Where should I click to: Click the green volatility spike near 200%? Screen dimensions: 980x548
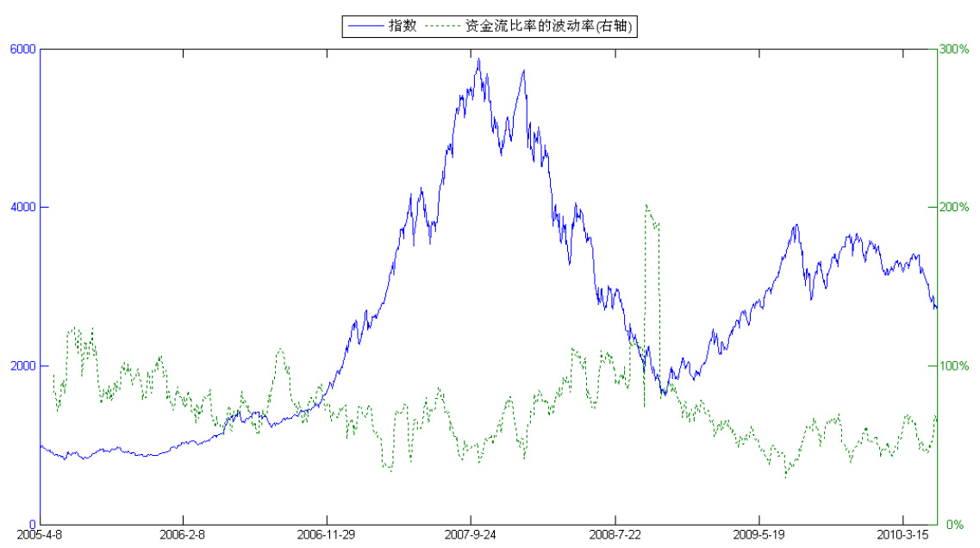tap(646, 206)
